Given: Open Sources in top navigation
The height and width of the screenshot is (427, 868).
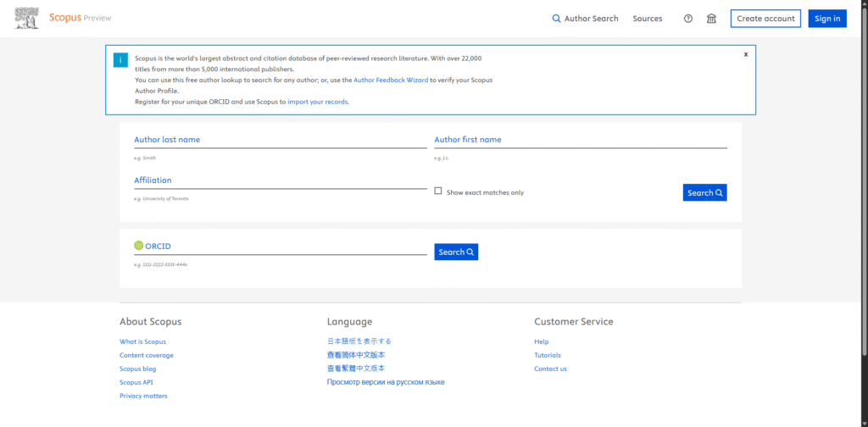Looking at the screenshot, I should (647, 19).
